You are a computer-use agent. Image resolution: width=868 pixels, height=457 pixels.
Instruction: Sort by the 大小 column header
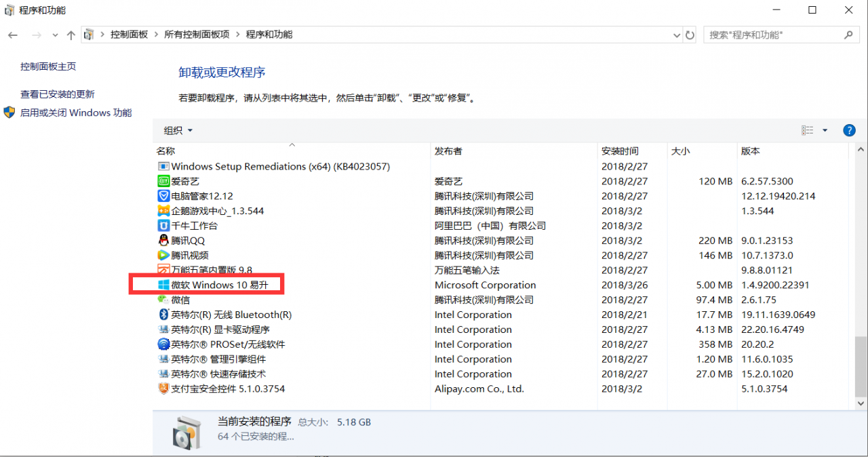click(680, 151)
